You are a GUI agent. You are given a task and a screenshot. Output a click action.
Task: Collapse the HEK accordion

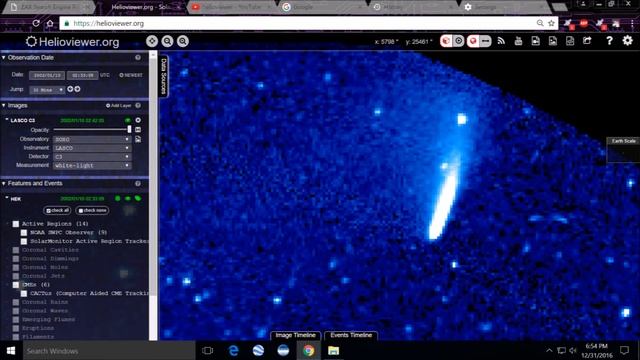(x=7, y=198)
